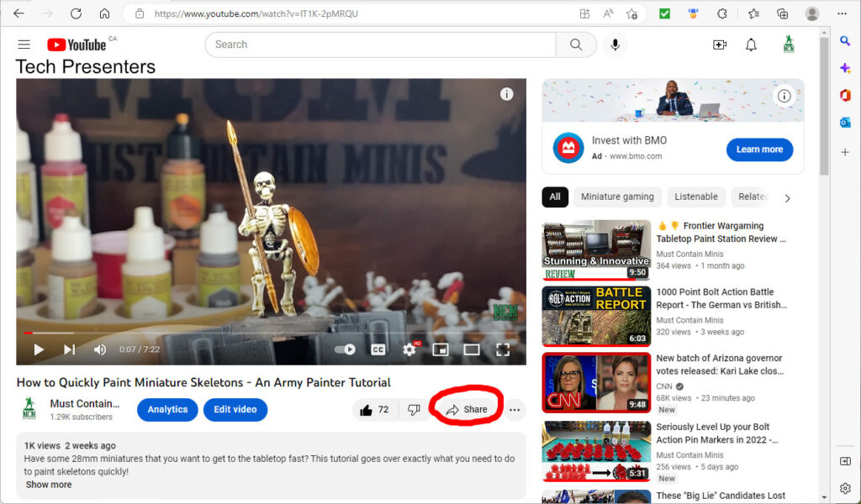
Task: Add a site to the Edge sidebar
Action: [845, 152]
